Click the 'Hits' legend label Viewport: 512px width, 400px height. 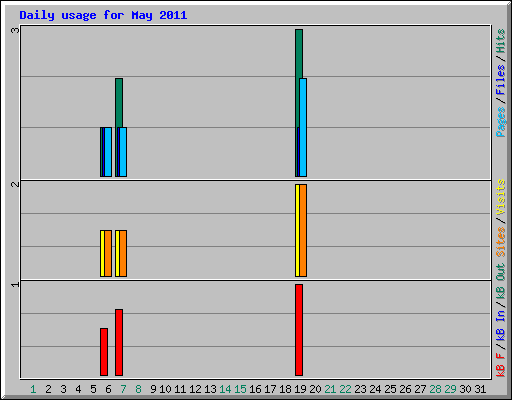500,41
